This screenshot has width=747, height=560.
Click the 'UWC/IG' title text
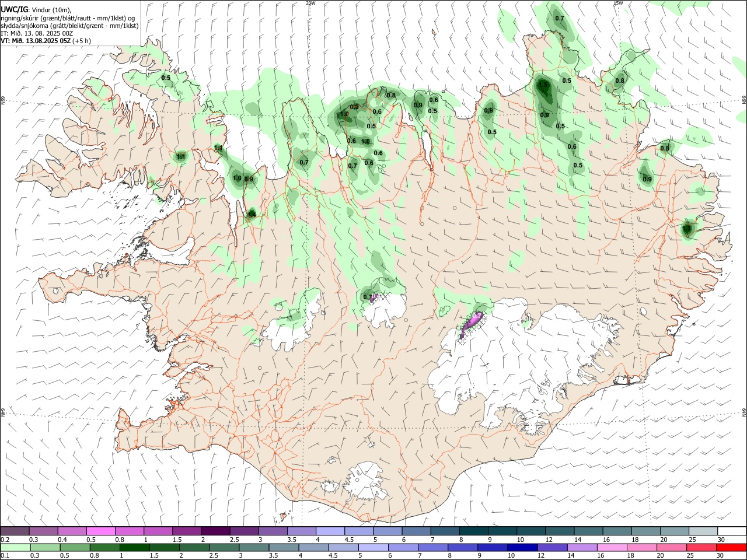tap(14, 9)
